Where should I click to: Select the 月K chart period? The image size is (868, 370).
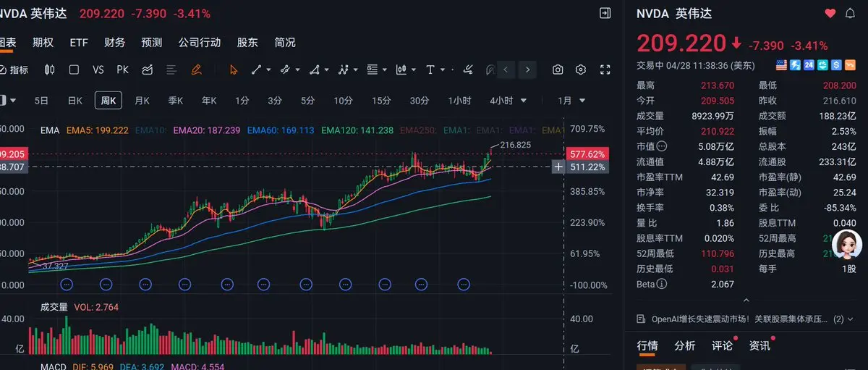[142, 101]
